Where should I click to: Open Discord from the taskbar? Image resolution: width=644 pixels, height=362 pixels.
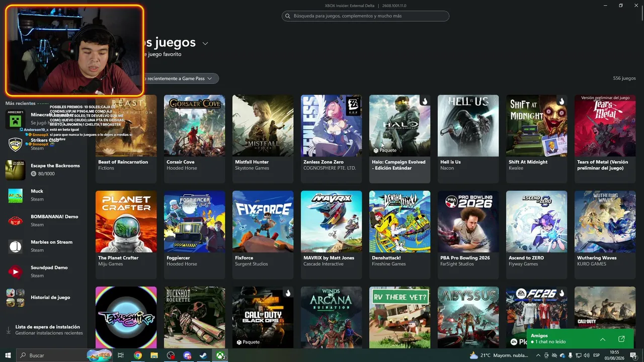[187, 355]
